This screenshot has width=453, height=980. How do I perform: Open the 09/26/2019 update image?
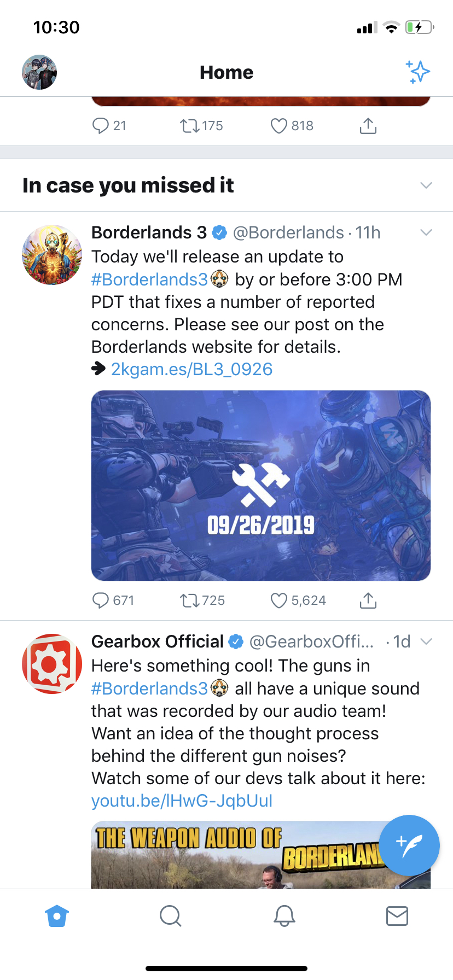(261, 485)
